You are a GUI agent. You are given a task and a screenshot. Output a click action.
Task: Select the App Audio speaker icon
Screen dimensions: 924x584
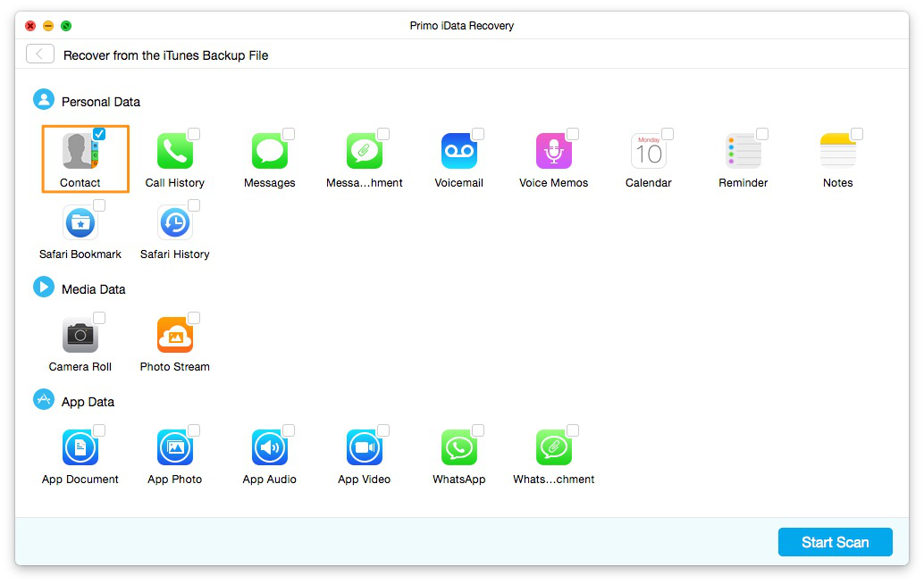[270, 447]
